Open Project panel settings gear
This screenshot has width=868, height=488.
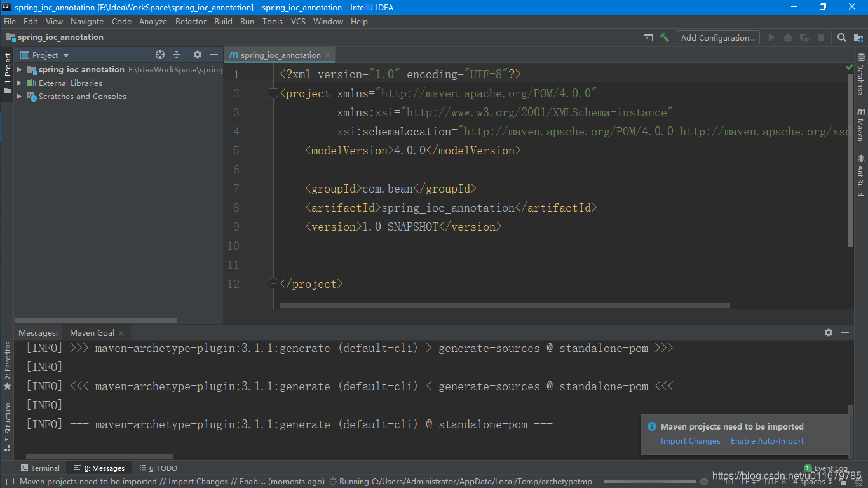[198, 55]
